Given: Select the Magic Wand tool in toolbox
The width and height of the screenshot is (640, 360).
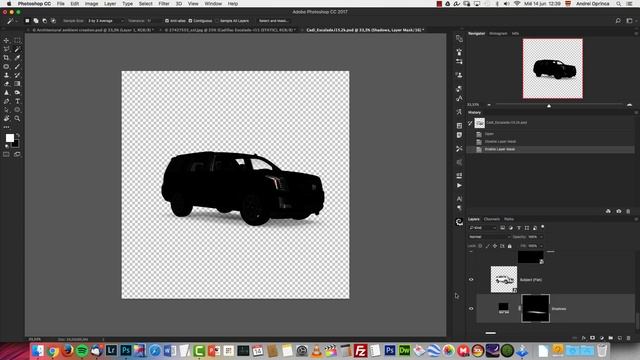Looking at the screenshot, I should click(x=17, y=49).
